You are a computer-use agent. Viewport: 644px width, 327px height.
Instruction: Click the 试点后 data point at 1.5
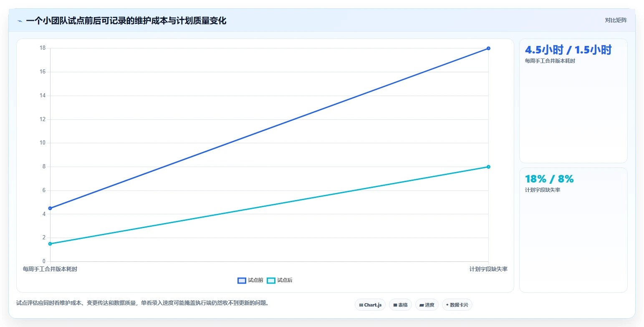pos(50,243)
